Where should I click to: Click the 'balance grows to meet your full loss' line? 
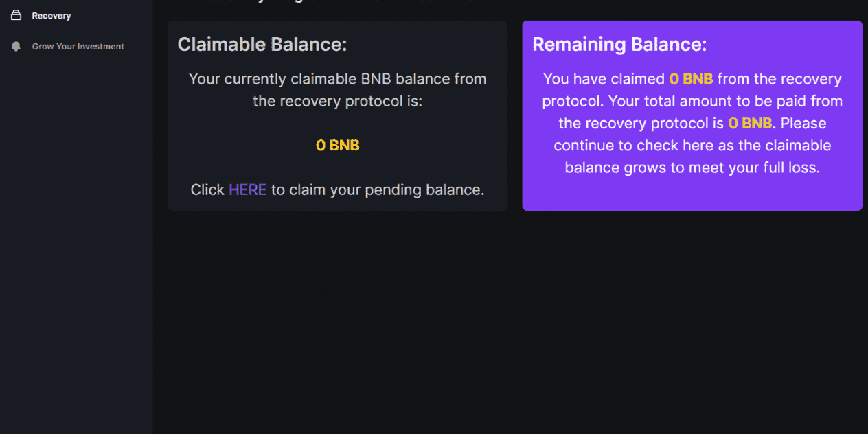[692, 168]
